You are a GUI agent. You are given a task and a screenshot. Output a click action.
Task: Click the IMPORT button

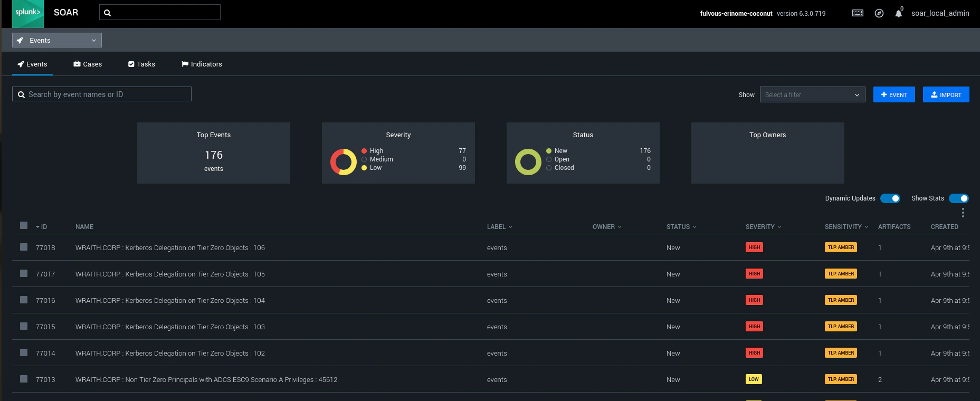click(946, 94)
